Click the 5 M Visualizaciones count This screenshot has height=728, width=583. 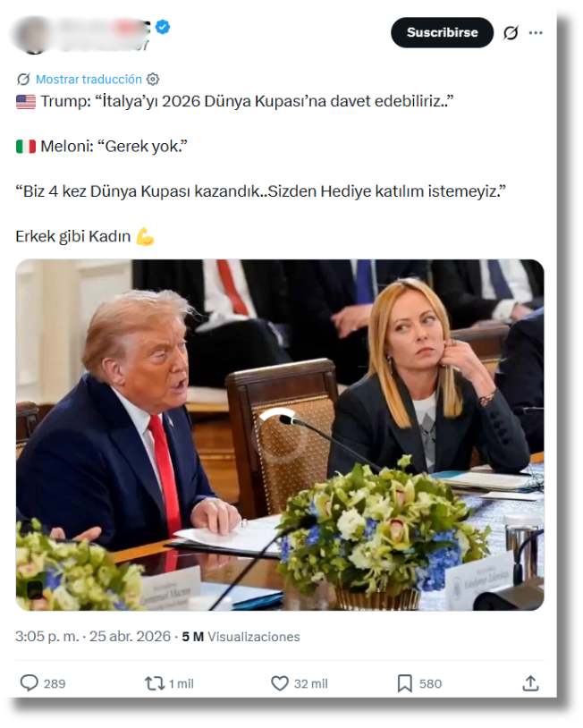241,637
